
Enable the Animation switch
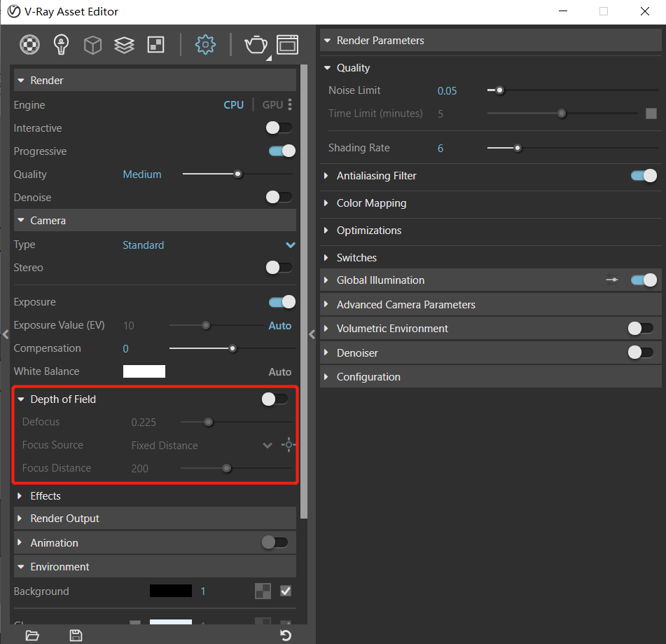(x=275, y=542)
